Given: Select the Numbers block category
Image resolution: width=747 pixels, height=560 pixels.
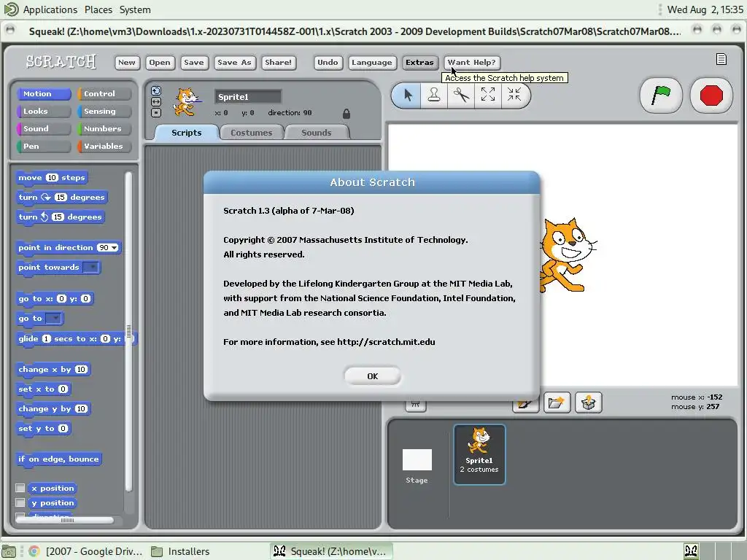Looking at the screenshot, I should point(104,128).
